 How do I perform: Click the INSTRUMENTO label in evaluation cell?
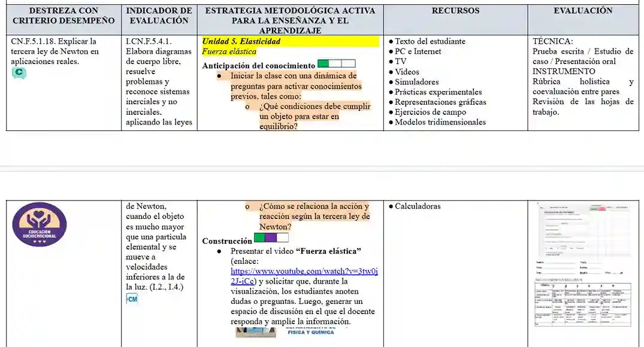tap(564, 71)
